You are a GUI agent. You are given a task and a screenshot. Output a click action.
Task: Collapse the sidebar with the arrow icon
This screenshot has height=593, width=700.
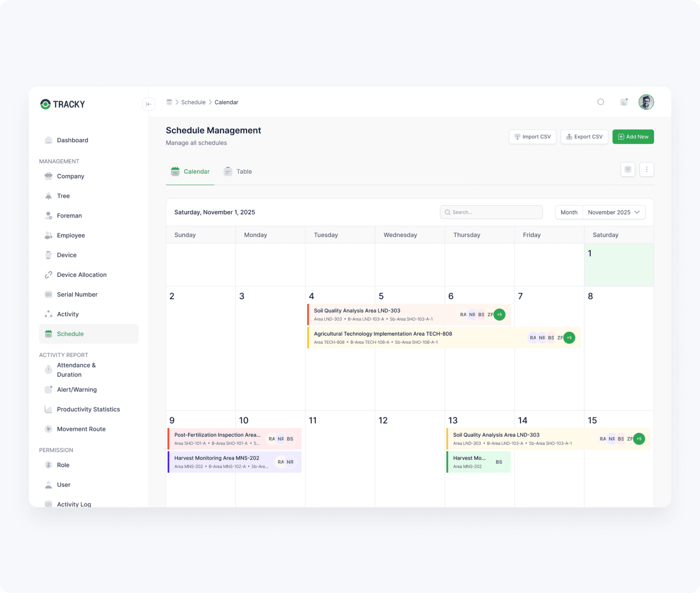tap(148, 104)
